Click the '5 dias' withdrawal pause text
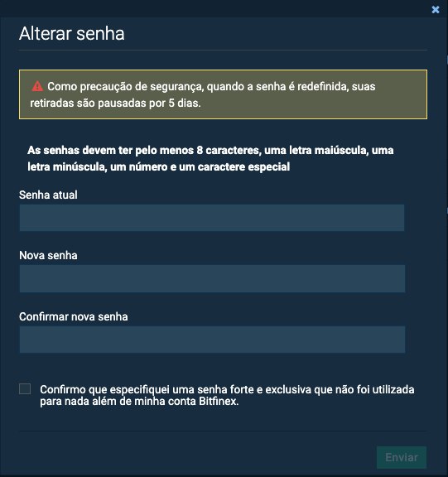This screenshot has width=448, height=477. [x=185, y=103]
